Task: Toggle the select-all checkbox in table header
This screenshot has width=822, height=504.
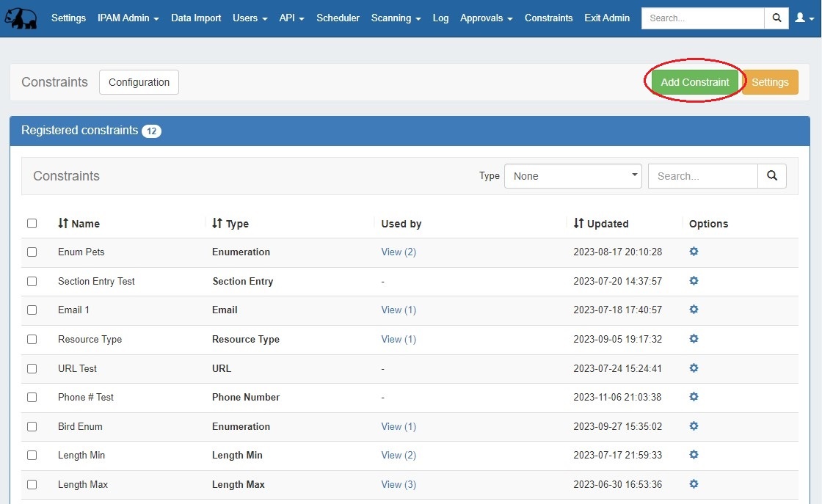Action: coord(32,224)
